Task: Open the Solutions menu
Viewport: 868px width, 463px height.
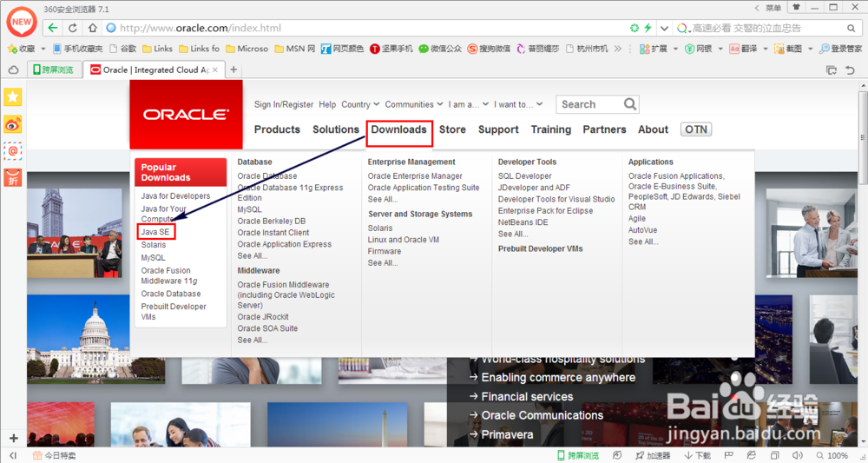Action: point(335,129)
